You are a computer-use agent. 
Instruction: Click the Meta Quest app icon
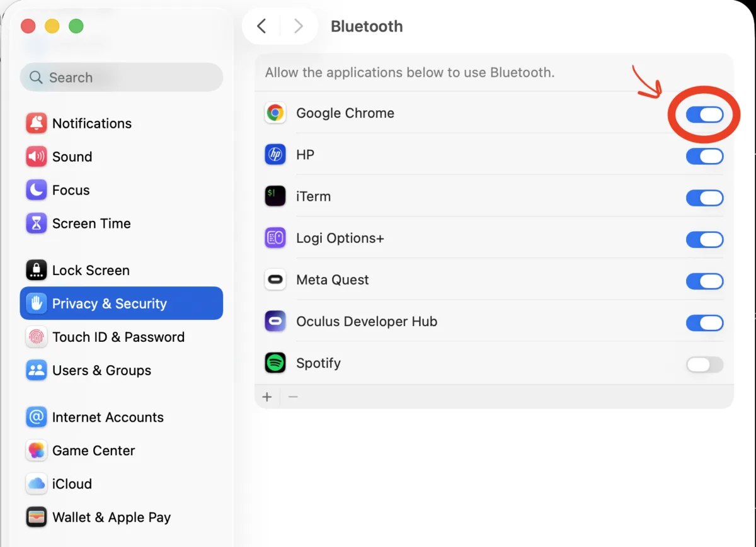click(275, 279)
